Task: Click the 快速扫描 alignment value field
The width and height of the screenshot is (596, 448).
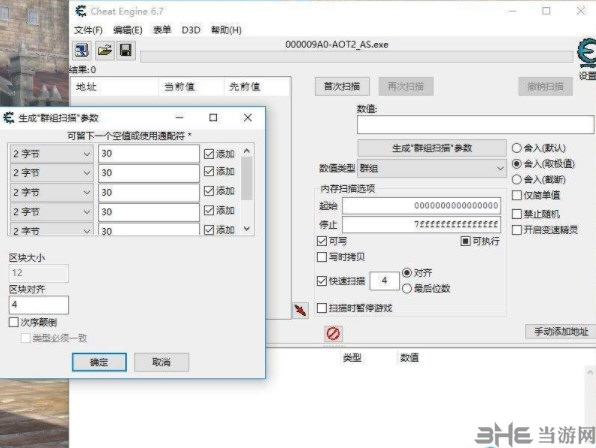Action: pyautogui.click(x=385, y=281)
